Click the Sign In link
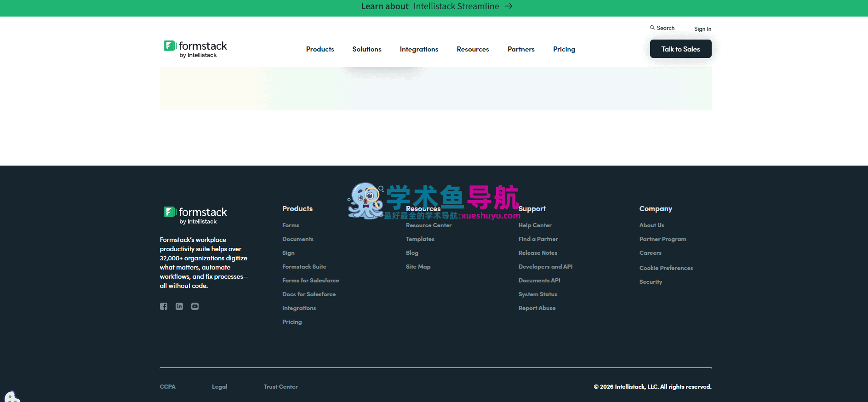The height and width of the screenshot is (402, 868). 702,29
